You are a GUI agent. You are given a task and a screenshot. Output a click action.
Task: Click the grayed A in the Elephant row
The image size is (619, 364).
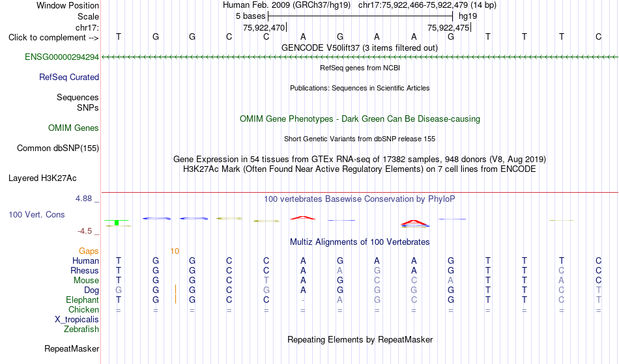click(x=340, y=300)
